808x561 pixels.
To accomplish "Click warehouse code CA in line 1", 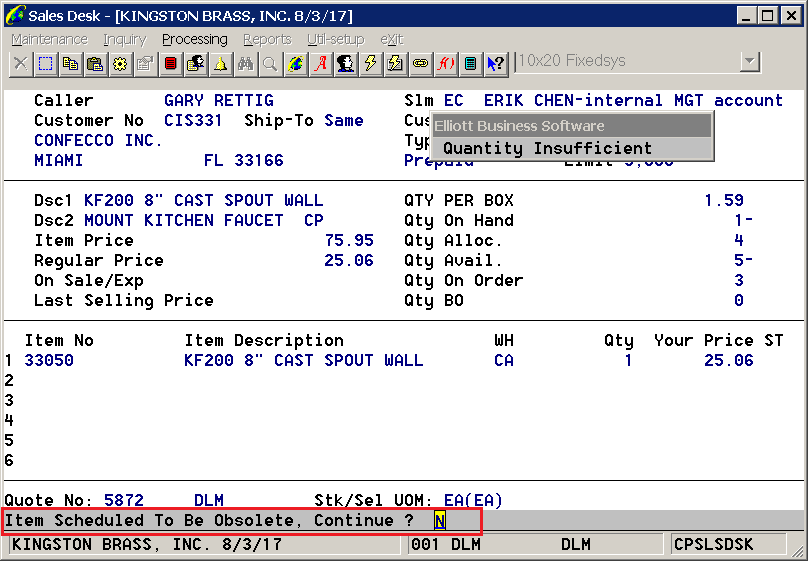I will 503,360.
